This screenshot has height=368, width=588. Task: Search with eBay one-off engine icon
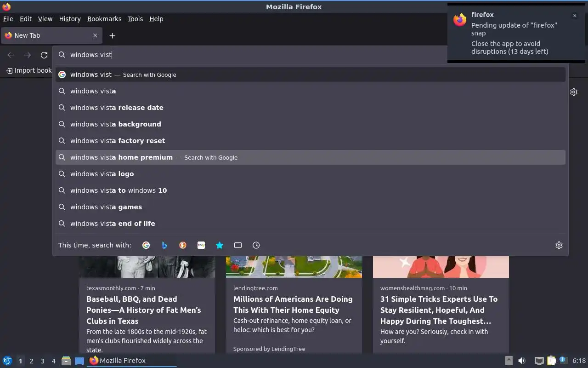point(201,245)
